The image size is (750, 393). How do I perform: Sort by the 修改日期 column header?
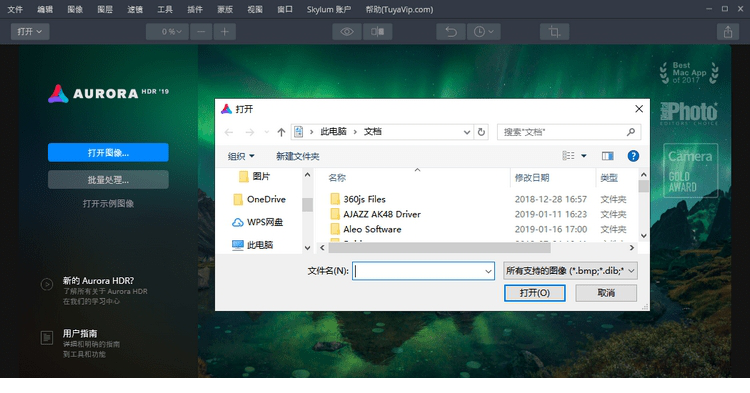[532, 178]
